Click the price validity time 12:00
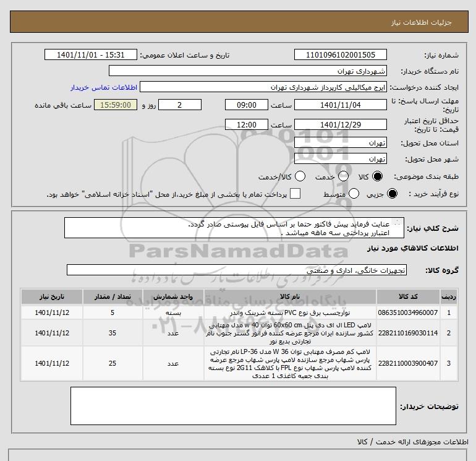Viewport: 476px width, 461px height. pos(247,124)
